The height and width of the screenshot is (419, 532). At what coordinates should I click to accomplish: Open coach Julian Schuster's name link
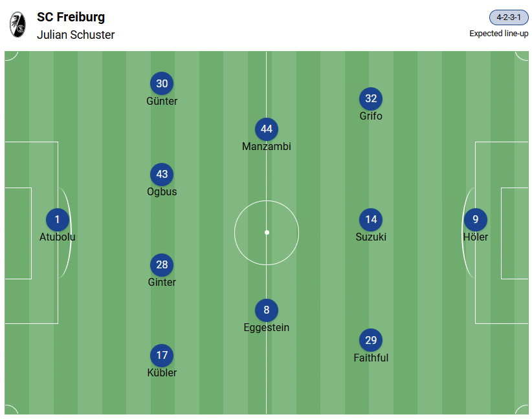point(76,35)
